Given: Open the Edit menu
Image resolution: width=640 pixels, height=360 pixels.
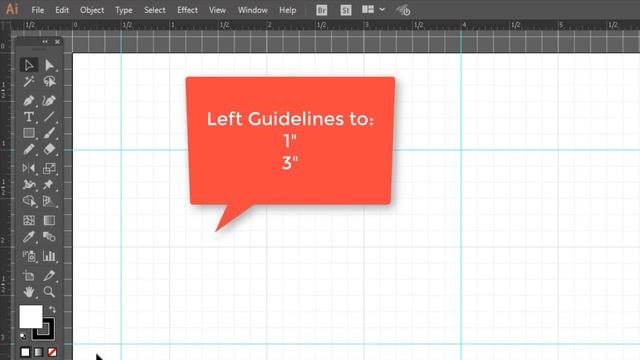Looking at the screenshot, I should [62, 10].
